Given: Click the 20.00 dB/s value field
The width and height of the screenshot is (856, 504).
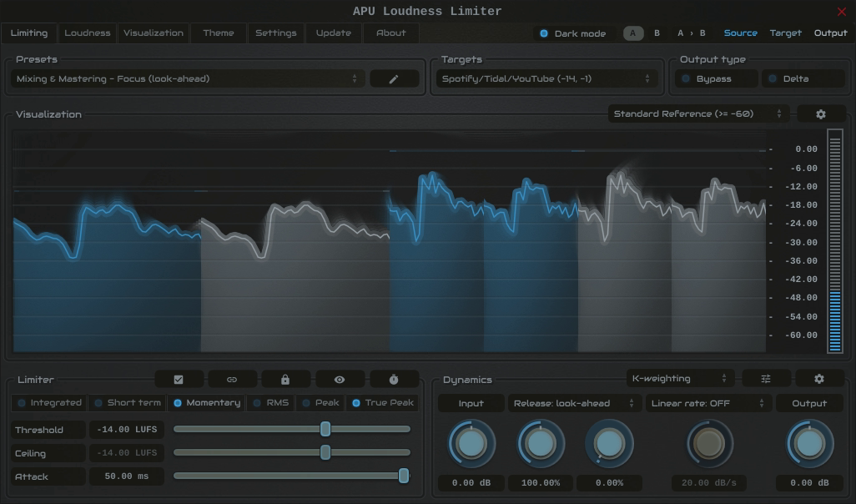Looking at the screenshot, I should click(709, 482).
